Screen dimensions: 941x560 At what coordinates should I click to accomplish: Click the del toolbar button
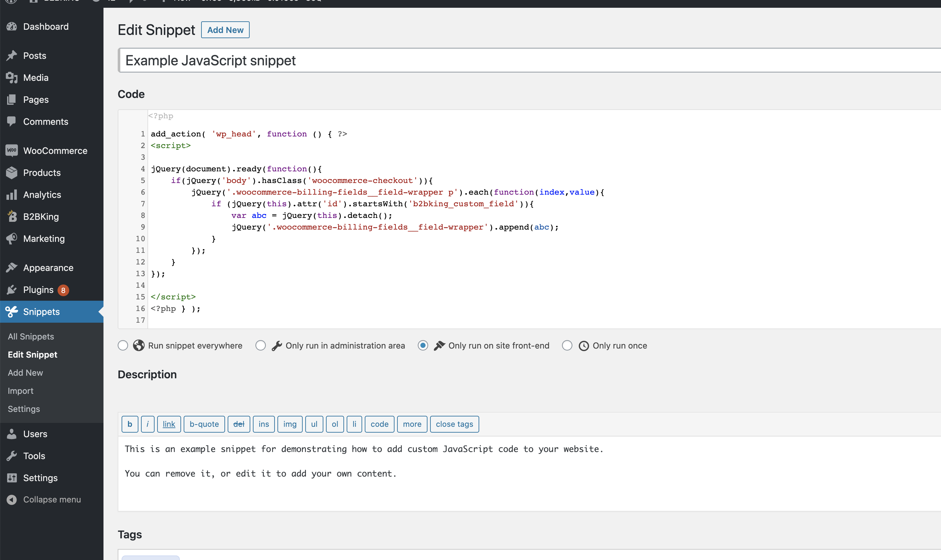click(x=239, y=424)
